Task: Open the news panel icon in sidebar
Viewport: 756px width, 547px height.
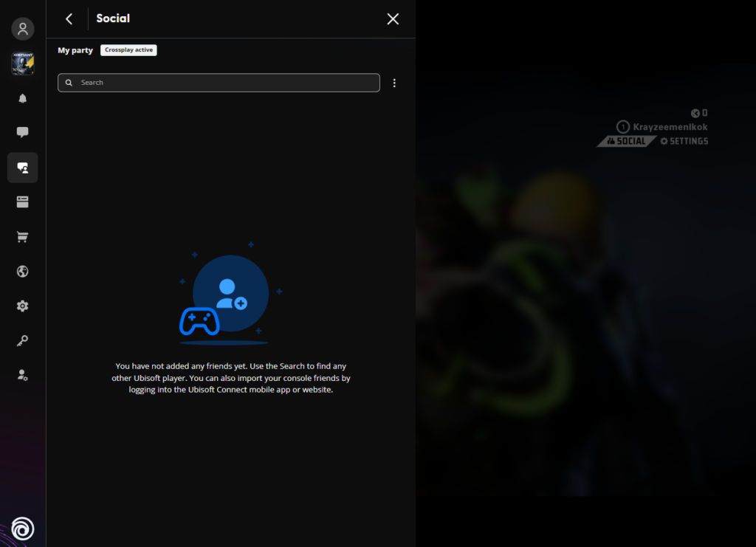Action: [23, 202]
